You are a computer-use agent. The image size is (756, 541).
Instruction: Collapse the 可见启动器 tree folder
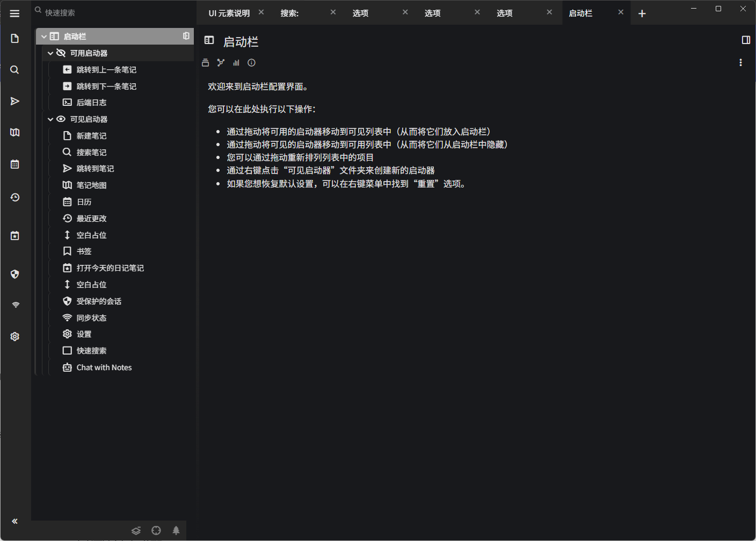tap(50, 119)
